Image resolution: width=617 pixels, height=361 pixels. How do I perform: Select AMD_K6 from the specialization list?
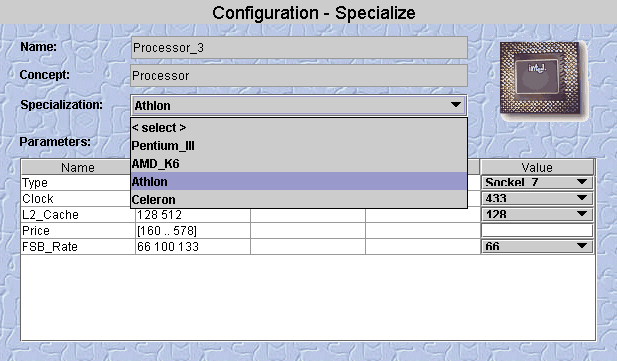pyautogui.click(x=299, y=163)
